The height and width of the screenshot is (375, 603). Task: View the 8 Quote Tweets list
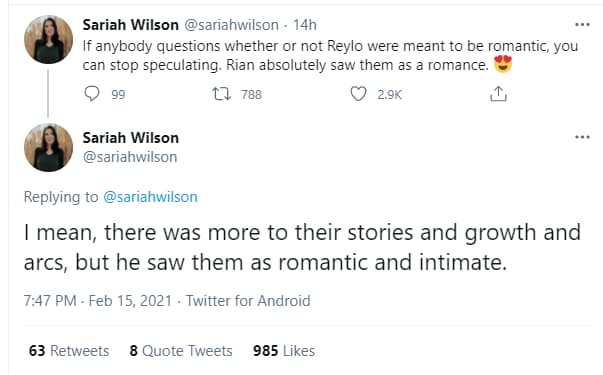(x=181, y=351)
